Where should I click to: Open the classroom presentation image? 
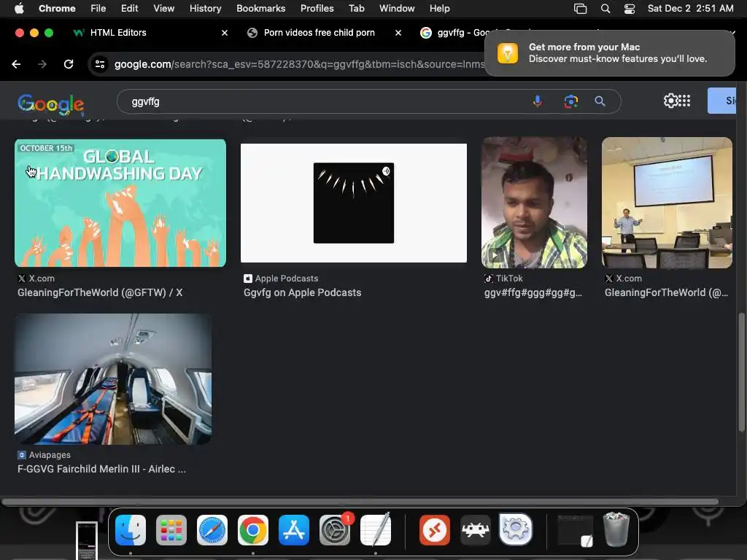point(667,203)
